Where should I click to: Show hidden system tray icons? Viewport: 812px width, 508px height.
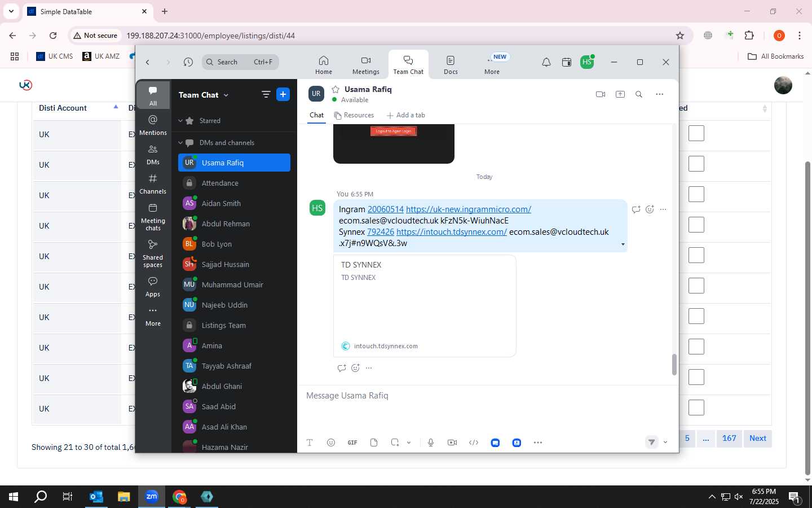pos(712,497)
